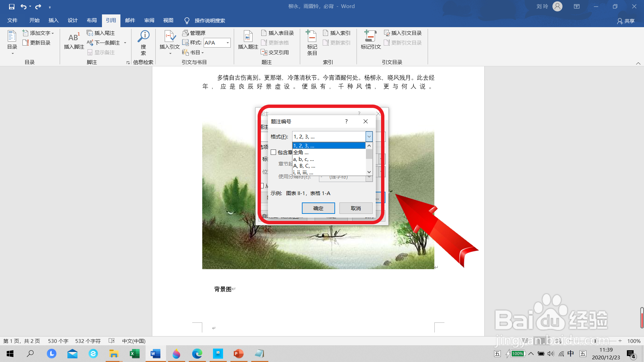Screen dimensions: 644x362
Task: Open the notification center icon
Action: [x=631, y=354]
